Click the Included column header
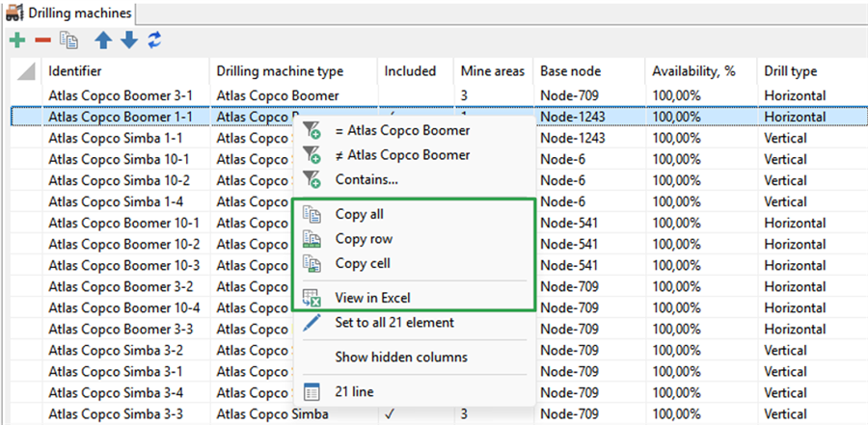The height and width of the screenshot is (425, 868). pos(416,71)
